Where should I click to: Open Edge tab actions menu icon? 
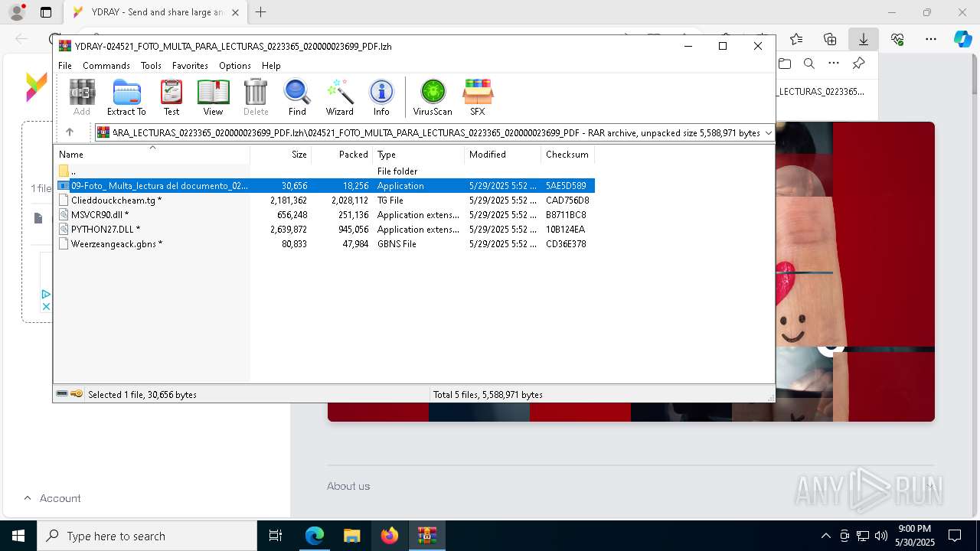pyautogui.click(x=46, y=12)
